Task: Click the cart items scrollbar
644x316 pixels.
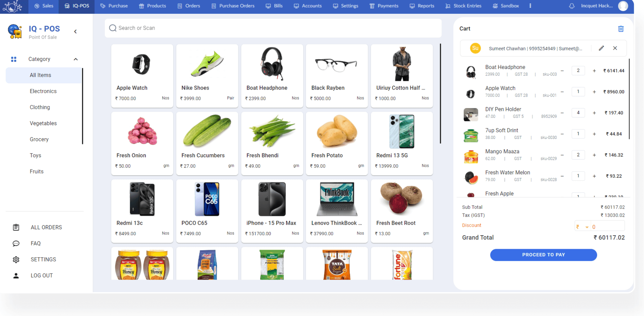Action: pyautogui.click(x=629, y=99)
